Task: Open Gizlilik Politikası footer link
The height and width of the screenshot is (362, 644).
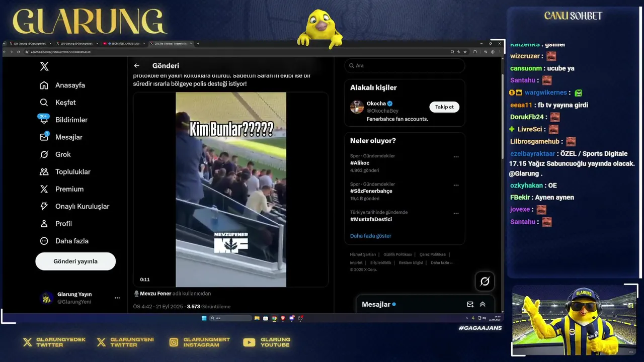Action: (x=397, y=254)
